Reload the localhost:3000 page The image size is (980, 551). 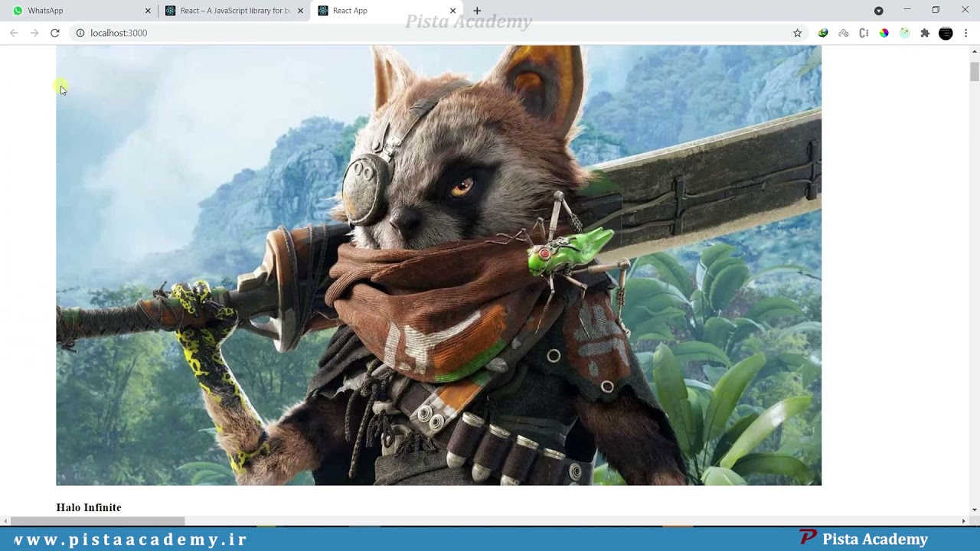[x=55, y=33]
